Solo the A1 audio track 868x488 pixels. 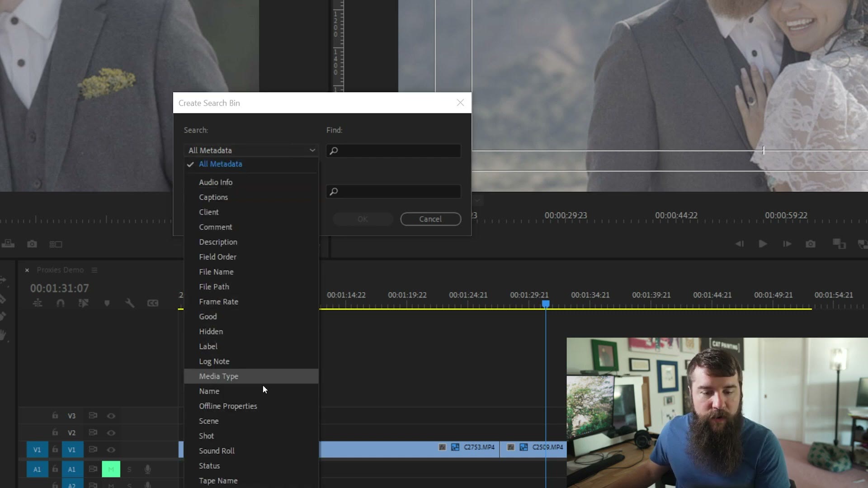pos(129,469)
